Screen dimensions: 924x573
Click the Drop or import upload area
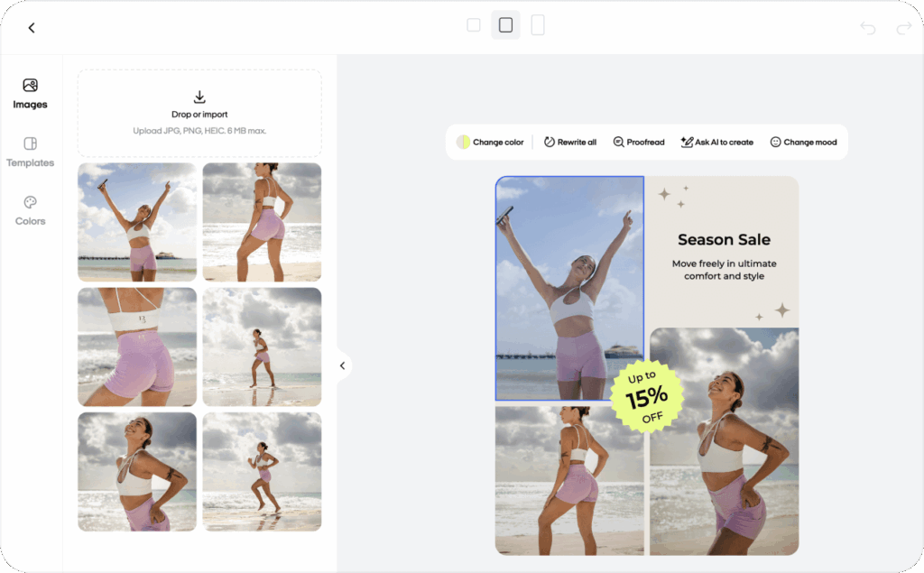(199, 112)
